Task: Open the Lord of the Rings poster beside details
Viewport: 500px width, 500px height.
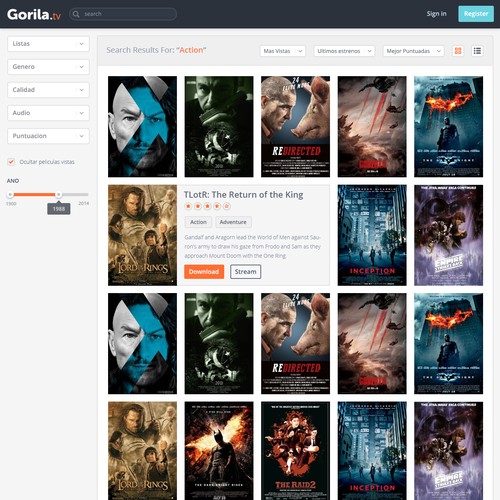Action: pyautogui.click(x=142, y=235)
